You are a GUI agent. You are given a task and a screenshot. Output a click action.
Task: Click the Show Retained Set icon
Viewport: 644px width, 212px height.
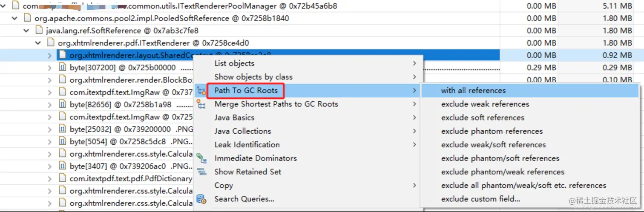point(201,172)
